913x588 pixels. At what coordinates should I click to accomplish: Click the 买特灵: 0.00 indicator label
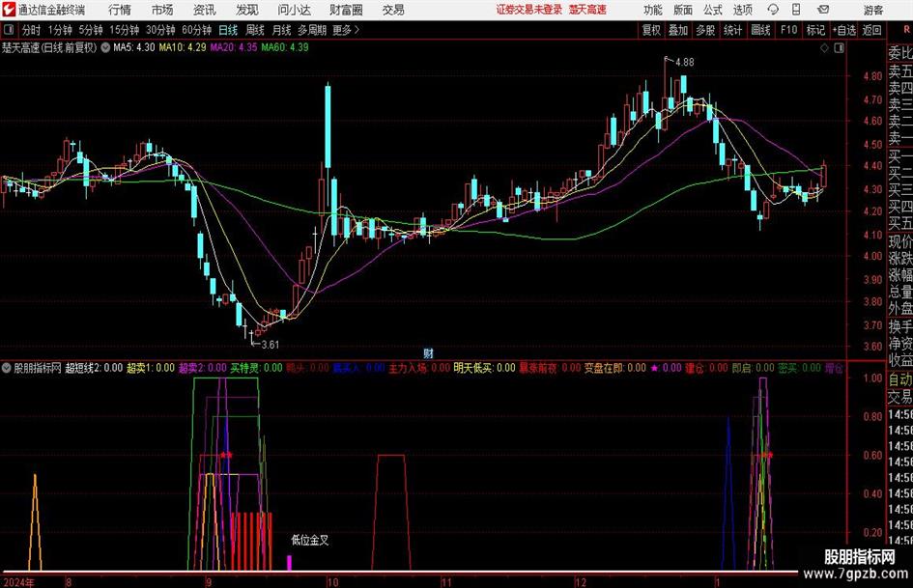[256, 368]
